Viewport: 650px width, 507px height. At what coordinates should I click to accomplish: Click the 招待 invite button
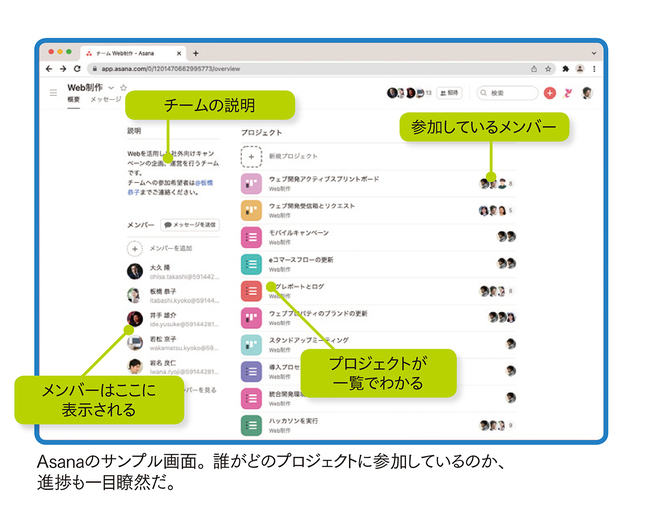pyautogui.click(x=449, y=93)
